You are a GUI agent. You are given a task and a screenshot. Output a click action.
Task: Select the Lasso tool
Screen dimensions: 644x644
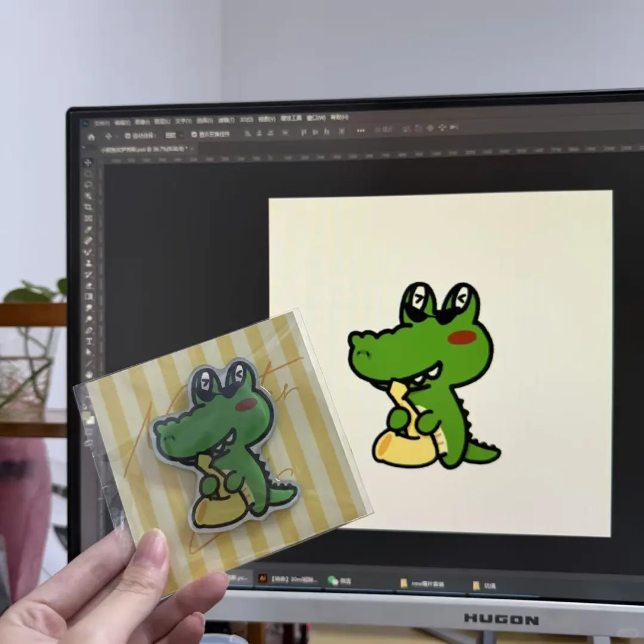[x=89, y=185]
